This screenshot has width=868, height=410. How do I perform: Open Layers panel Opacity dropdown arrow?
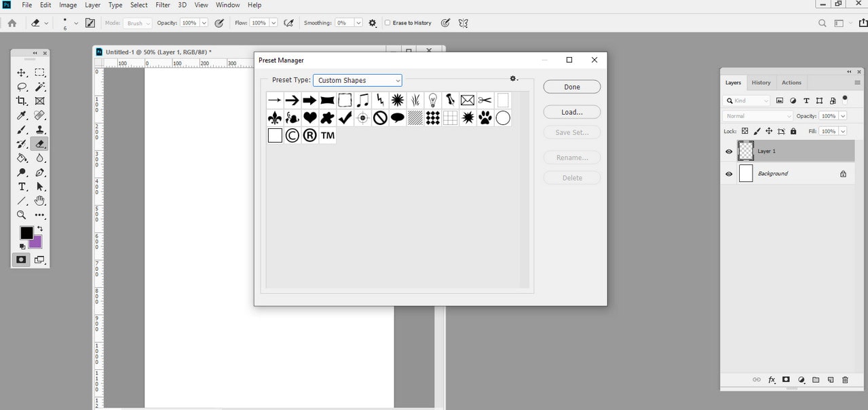point(843,116)
